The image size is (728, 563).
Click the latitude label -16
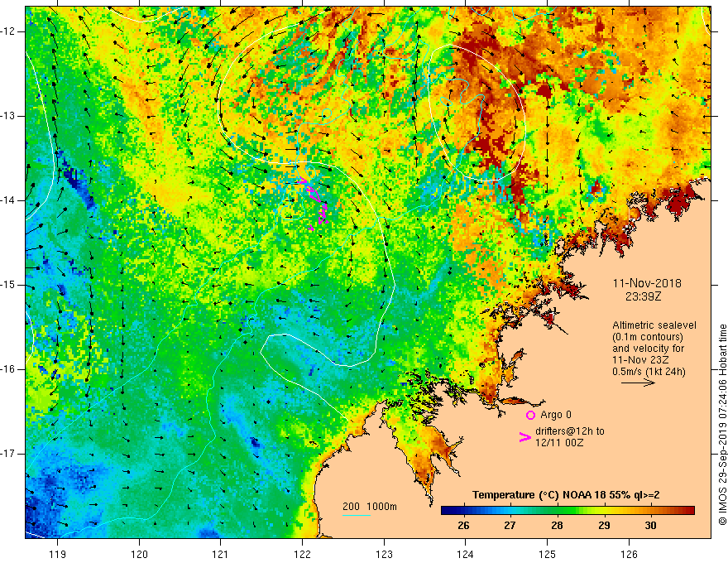coord(8,369)
